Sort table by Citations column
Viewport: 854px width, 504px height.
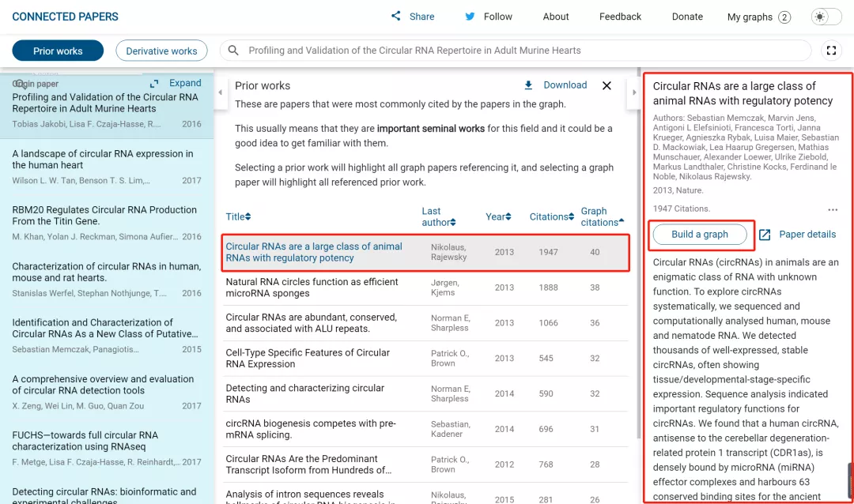tap(552, 216)
